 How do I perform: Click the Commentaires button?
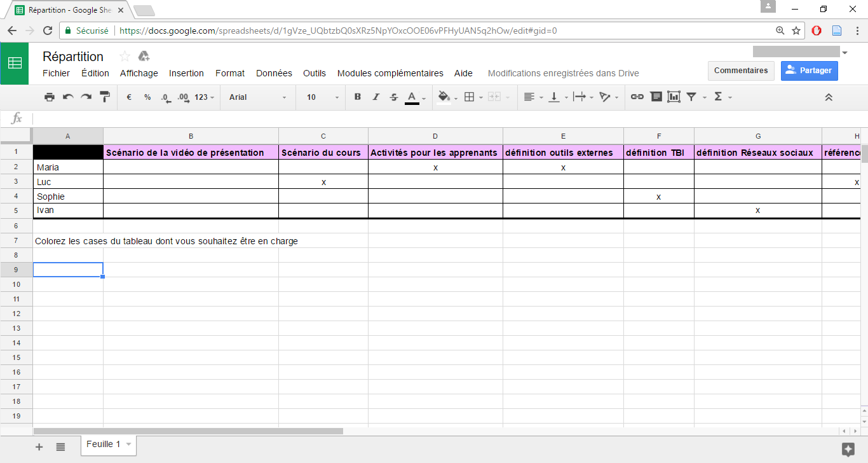[x=741, y=71]
